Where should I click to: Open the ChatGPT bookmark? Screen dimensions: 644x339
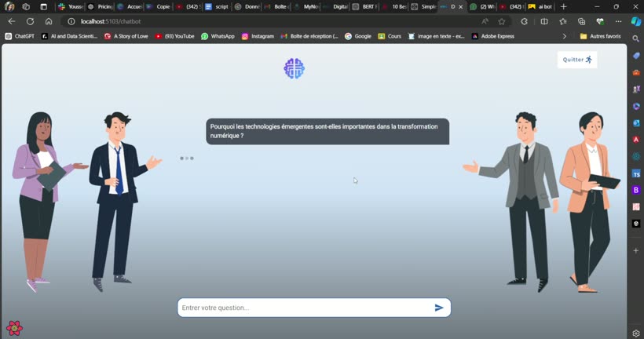coord(20,36)
